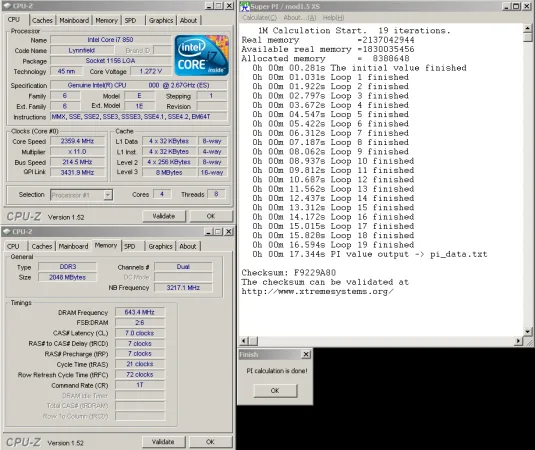Click the NB Frequency value 3217.1 MHz
This screenshot has width=535, height=450.
pyautogui.click(x=183, y=288)
